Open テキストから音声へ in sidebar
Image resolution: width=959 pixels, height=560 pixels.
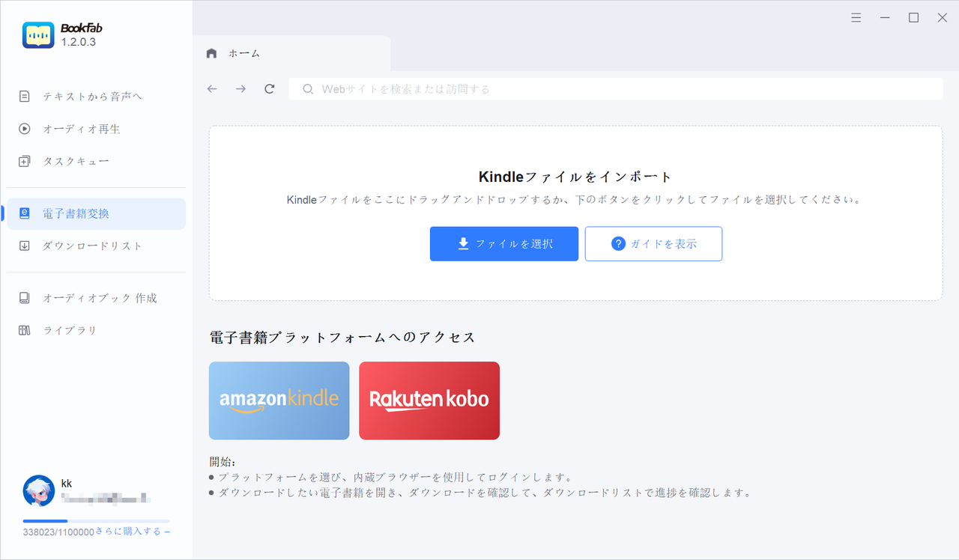(96, 97)
